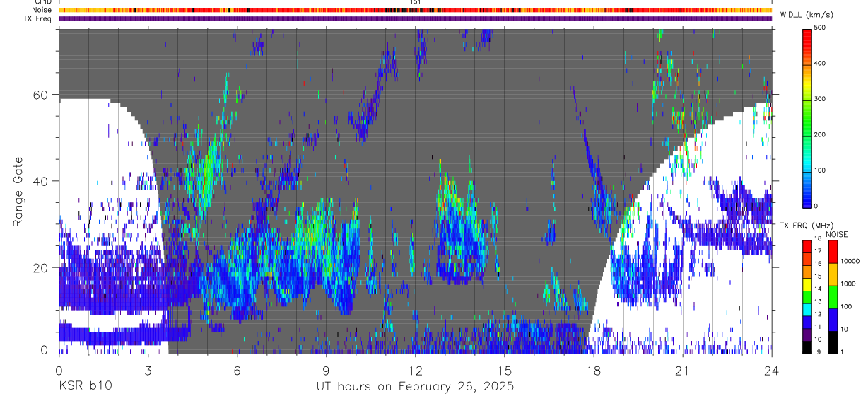Click the cyan 12–13 MHz TX FRQ swatch

807,310
